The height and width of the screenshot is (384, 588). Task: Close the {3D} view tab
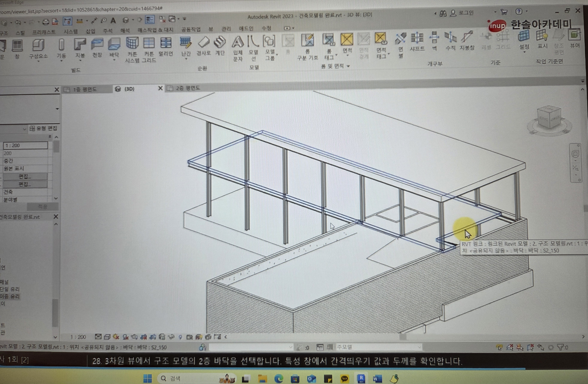160,88
